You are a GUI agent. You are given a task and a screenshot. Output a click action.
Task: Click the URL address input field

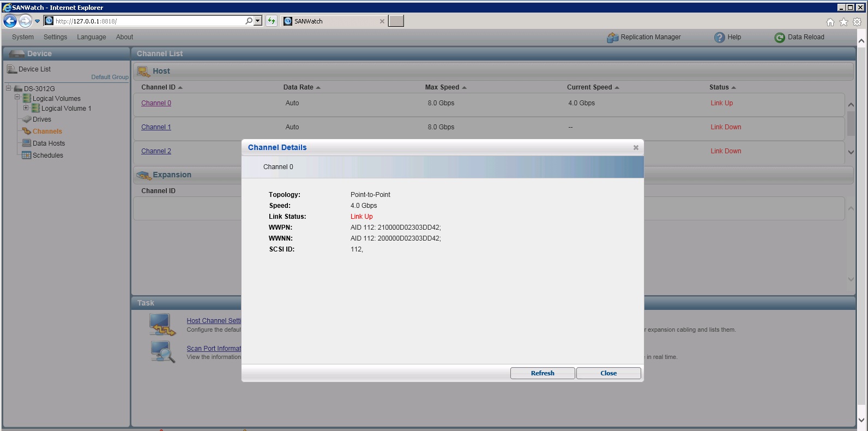[x=149, y=21]
